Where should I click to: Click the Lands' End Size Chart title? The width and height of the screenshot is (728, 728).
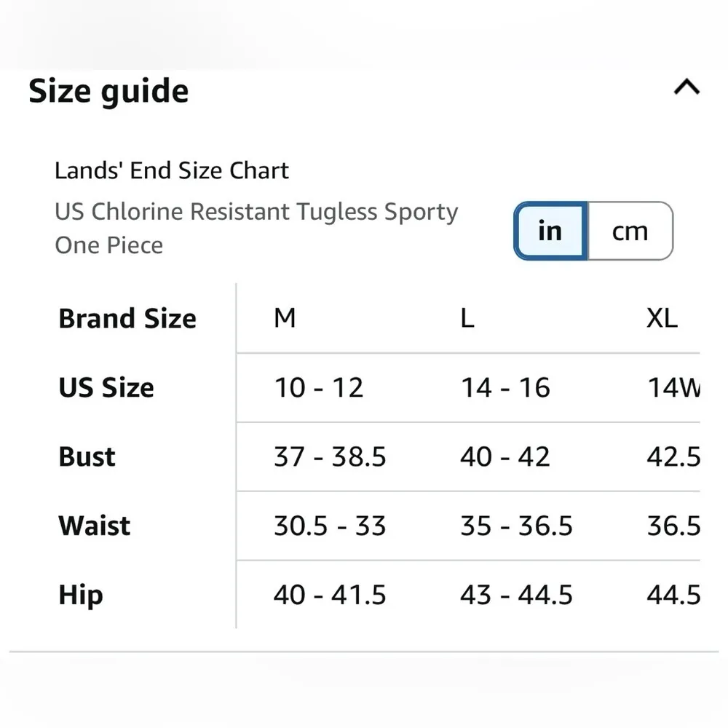pyautogui.click(x=172, y=171)
